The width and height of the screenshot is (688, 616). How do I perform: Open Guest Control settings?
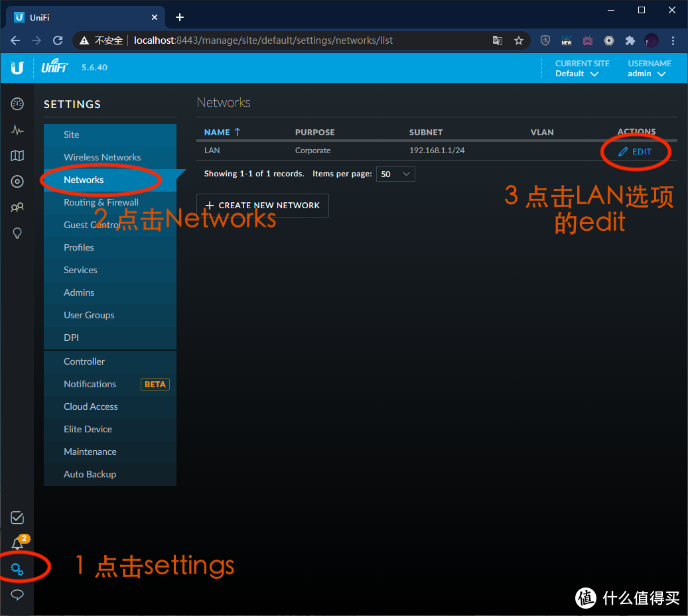point(110,225)
